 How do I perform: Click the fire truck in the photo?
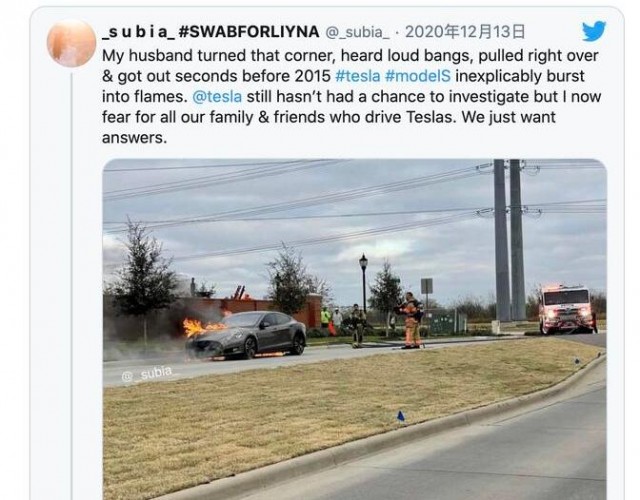(566, 309)
